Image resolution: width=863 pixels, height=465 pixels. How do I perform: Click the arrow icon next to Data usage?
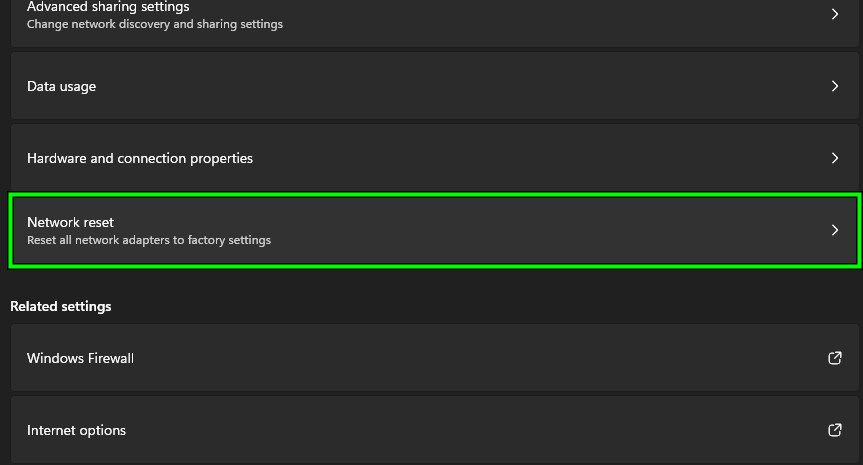coord(835,86)
